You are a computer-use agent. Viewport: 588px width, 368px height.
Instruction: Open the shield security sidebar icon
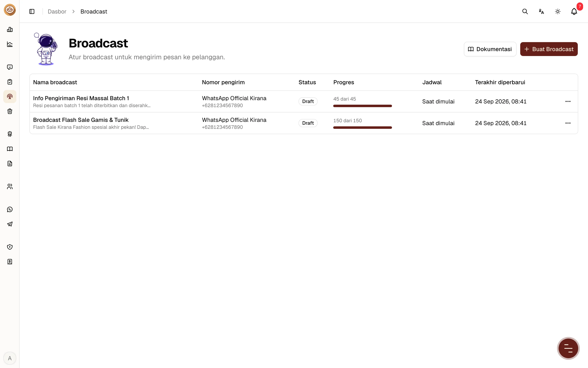[10, 247]
